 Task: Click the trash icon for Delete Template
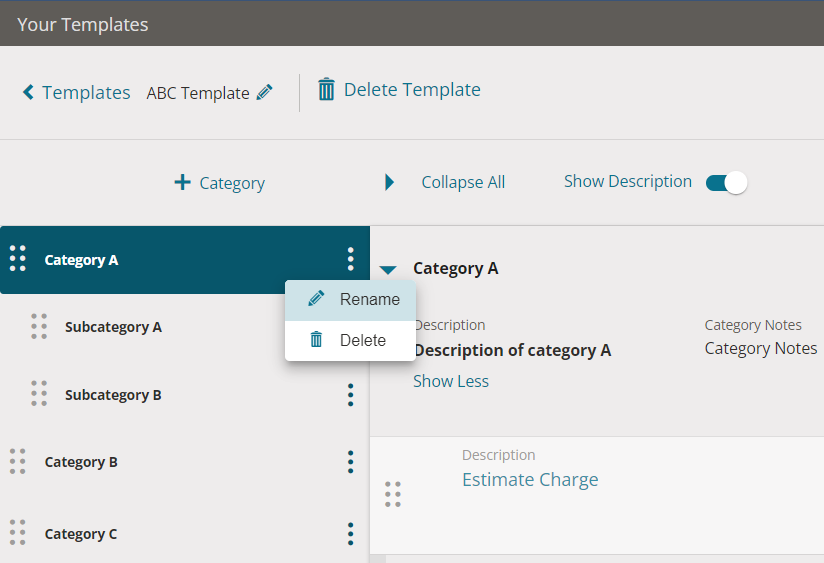pyautogui.click(x=326, y=90)
